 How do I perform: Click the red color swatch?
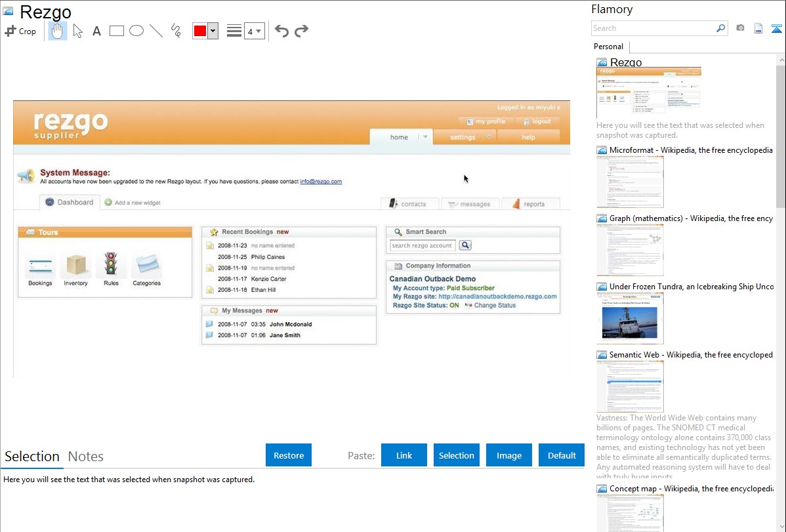(x=200, y=31)
